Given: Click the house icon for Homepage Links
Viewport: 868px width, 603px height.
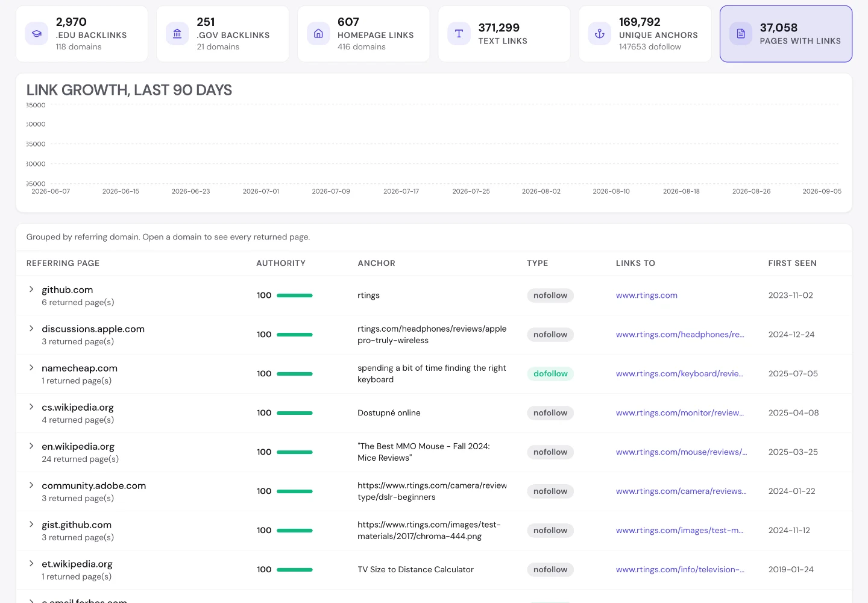Looking at the screenshot, I should point(318,34).
